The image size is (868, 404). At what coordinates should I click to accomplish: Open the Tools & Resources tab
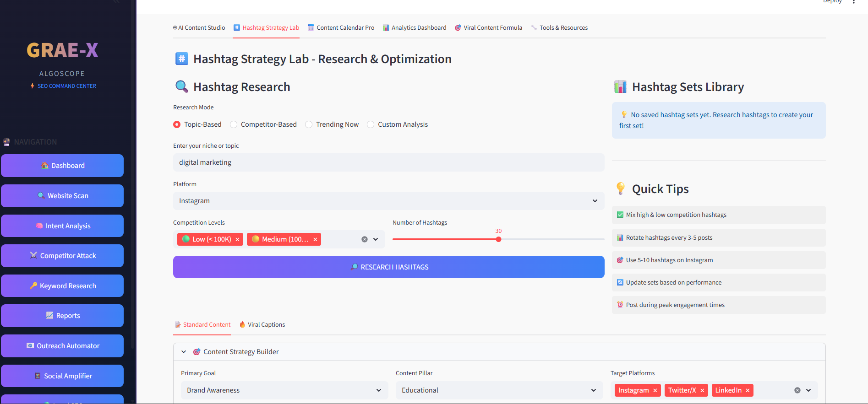click(559, 27)
